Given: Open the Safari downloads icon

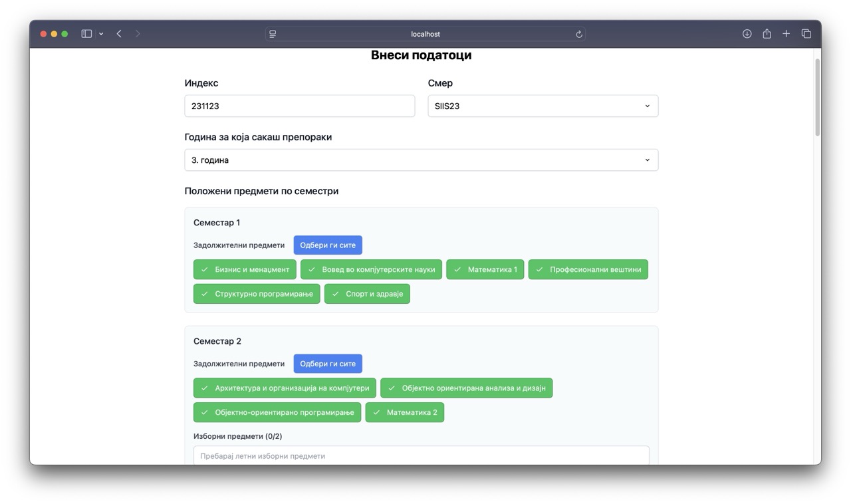Looking at the screenshot, I should pos(747,34).
